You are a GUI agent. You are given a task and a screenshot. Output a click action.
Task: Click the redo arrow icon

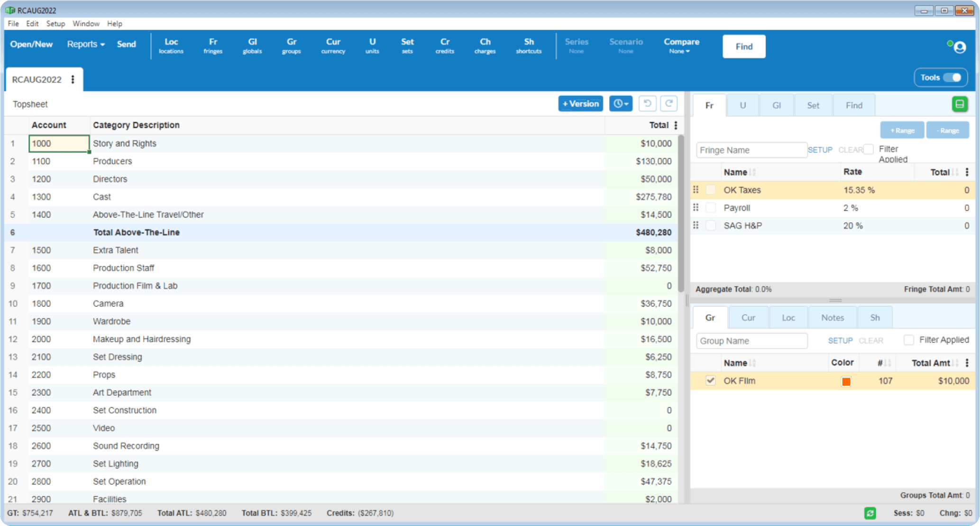[x=669, y=103]
